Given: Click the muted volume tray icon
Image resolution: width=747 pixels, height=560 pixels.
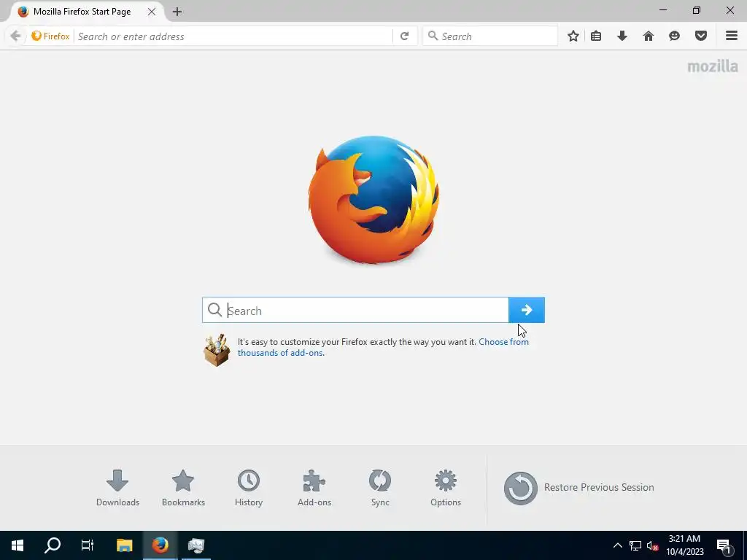Looking at the screenshot, I should pos(652,545).
